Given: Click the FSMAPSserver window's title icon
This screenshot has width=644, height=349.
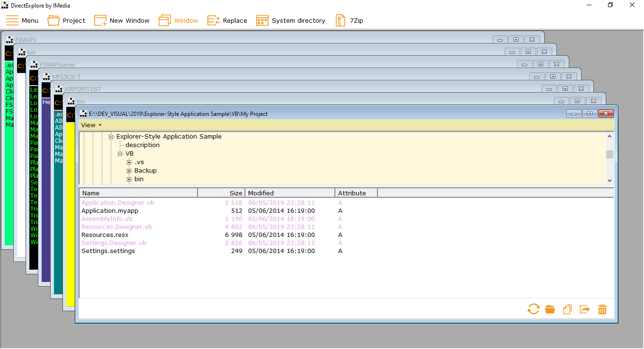Looking at the screenshot, I should [x=34, y=64].
